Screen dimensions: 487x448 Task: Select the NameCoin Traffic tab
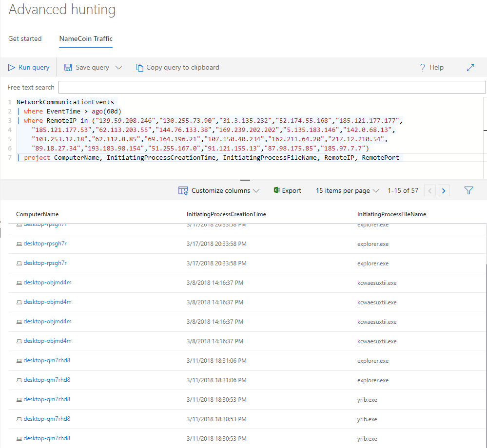point(86,38)
